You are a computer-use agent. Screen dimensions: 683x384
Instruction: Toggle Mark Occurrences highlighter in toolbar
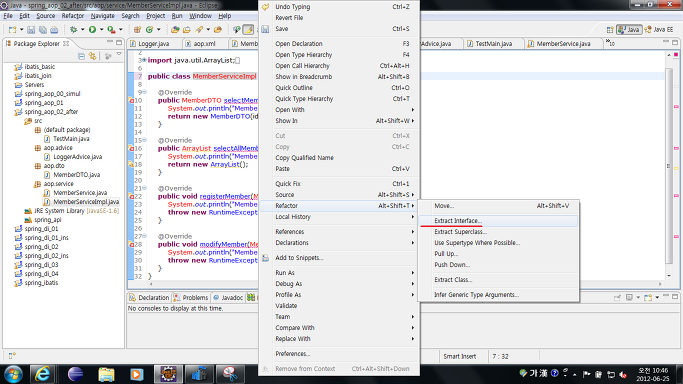pos(248,30)
